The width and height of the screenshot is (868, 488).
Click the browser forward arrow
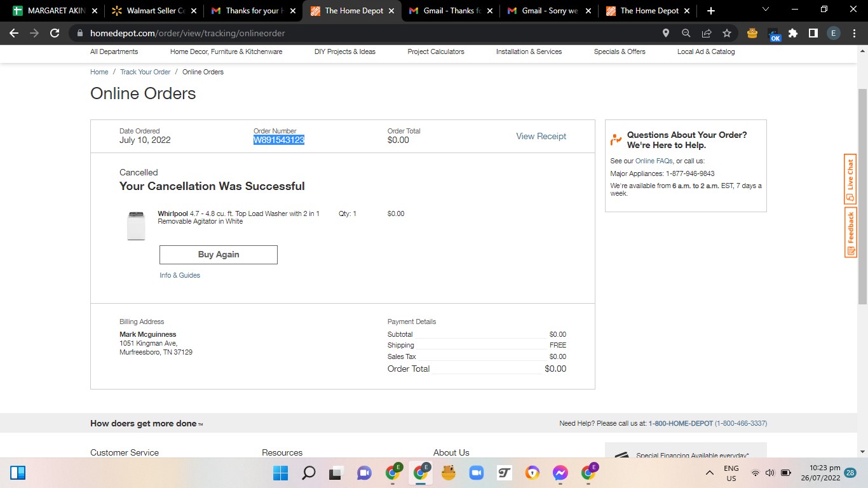click(x=34, y=33)
